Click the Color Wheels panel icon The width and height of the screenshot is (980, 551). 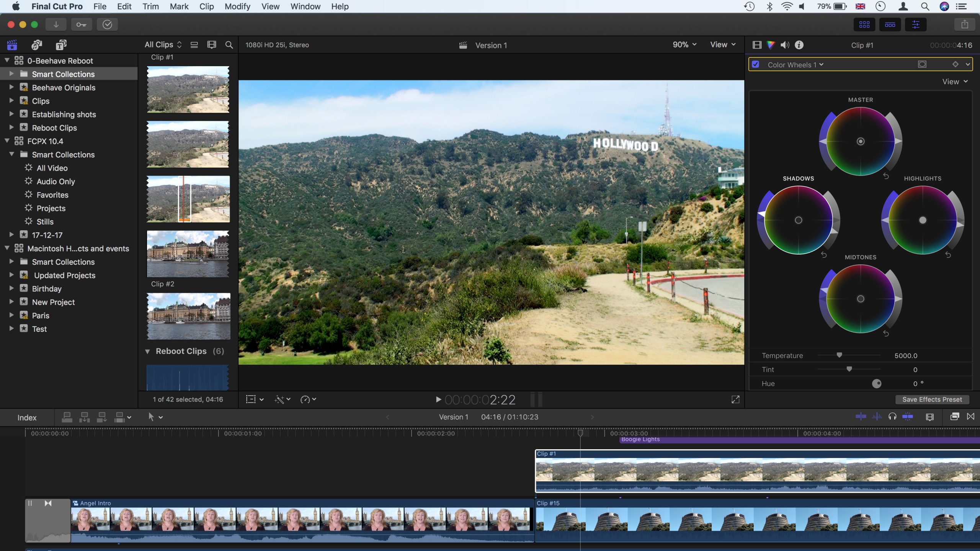(x=771, y=45)
